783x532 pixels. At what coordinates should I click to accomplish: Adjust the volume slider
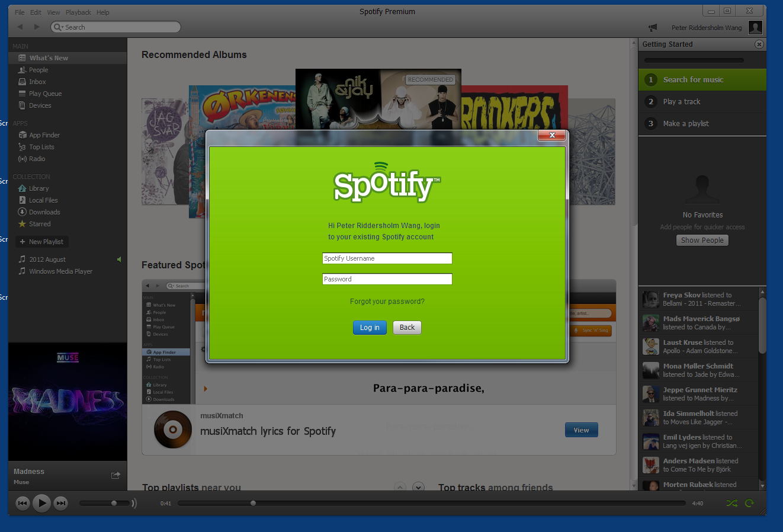[x=105, y=503]
